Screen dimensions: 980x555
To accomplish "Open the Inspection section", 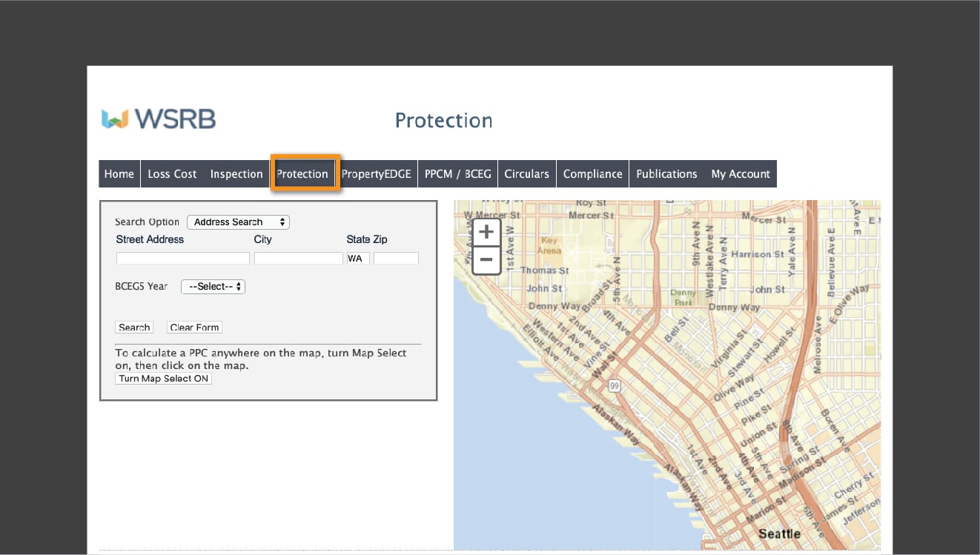I will (x=236, y=173).
